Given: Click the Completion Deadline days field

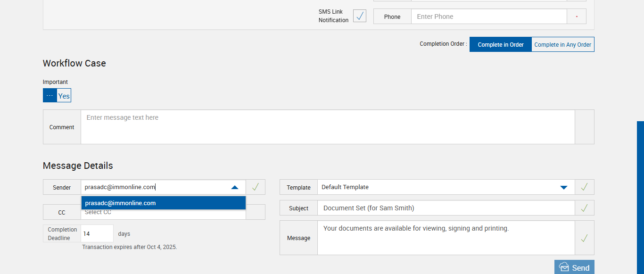Looking at the screenshot, I should coord(97,233).
